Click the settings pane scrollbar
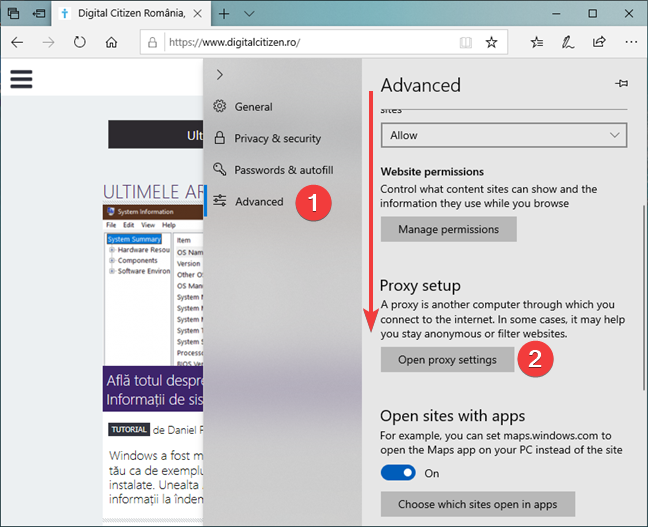This screenshot has width=648, height=527. (643, 298)
